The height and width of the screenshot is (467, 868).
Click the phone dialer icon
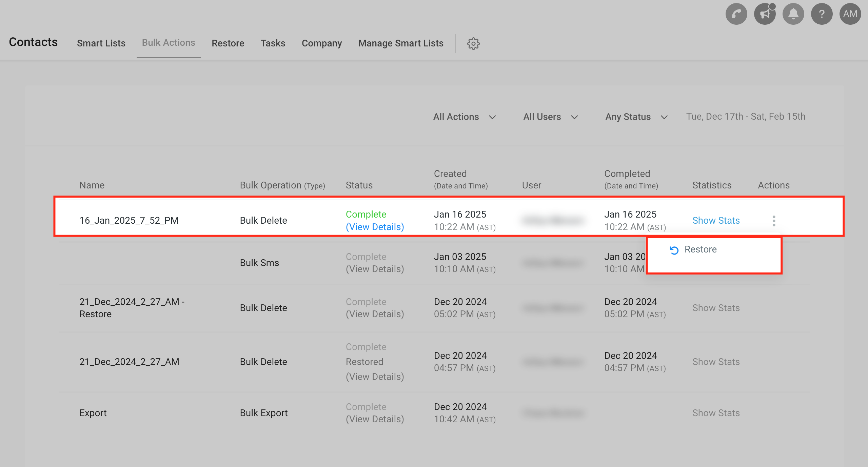(x=736, y=14)
